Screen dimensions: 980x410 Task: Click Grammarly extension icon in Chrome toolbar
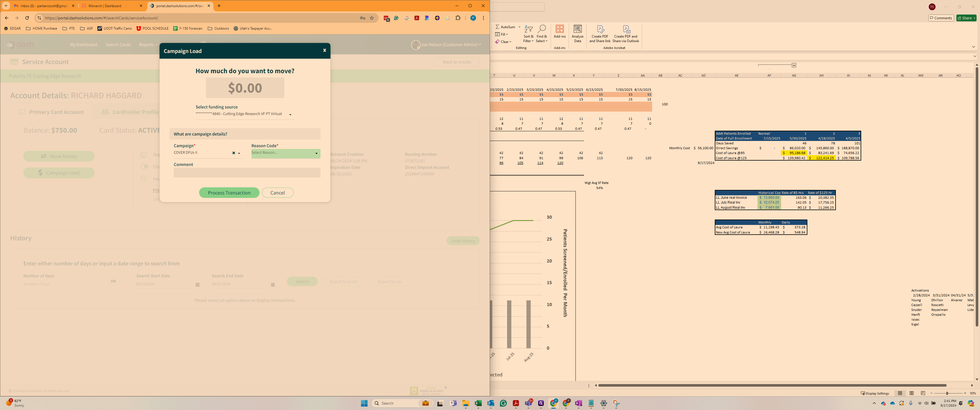(396, 18)
